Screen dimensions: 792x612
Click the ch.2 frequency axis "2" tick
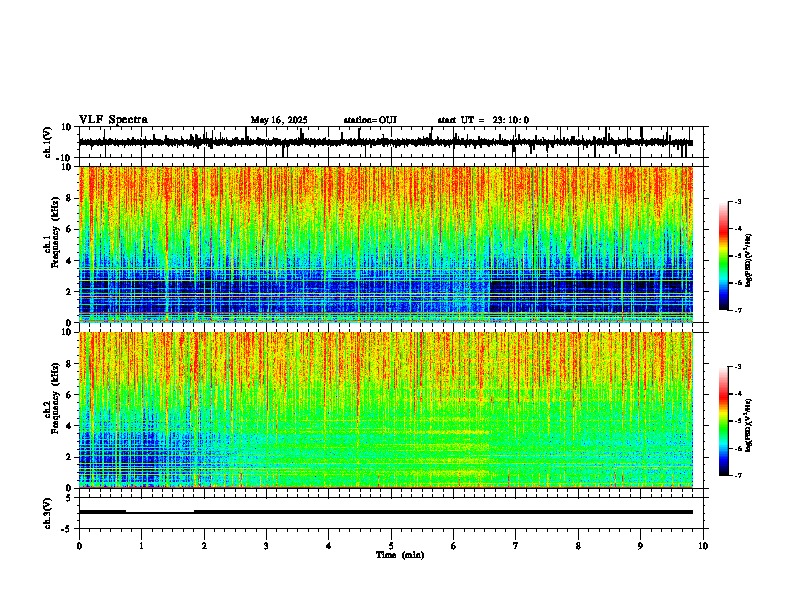[69, 457]
